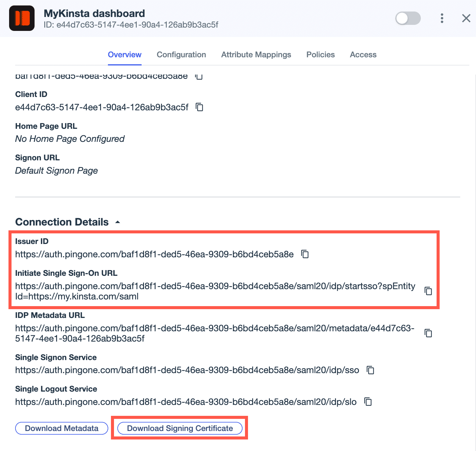The width and height of the screenshot is (476, 451).
Task: Open the Attribute Mappings tab
Action: (256, 55)
